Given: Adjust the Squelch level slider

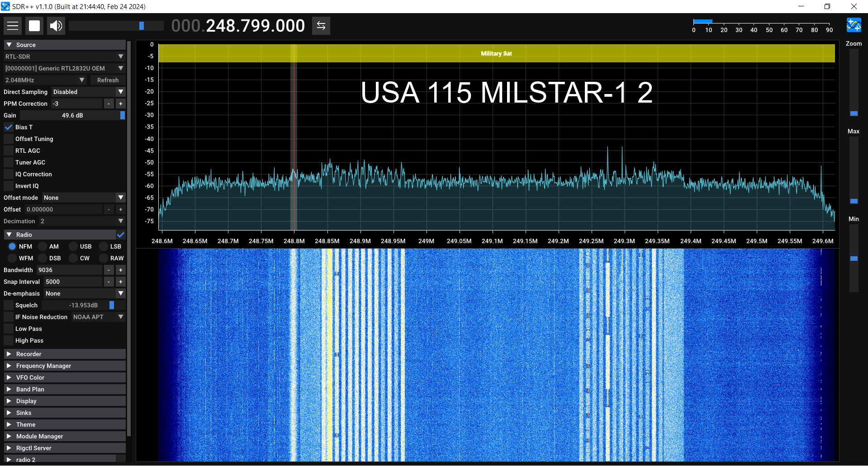Looking at the screenshot, I should [84, 305].
